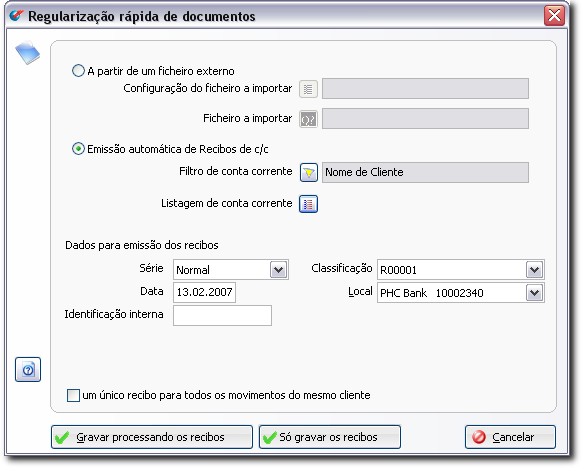Click Só gravar os recibos button
The height and width of the screenshot is (475, 584).
[x=330, y=437]
